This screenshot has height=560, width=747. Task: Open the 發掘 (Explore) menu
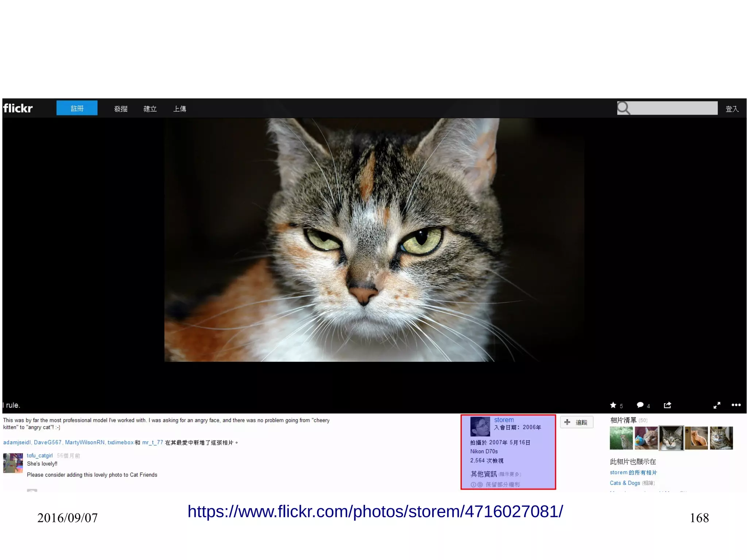pyautogui.click(x=121, y=109)
